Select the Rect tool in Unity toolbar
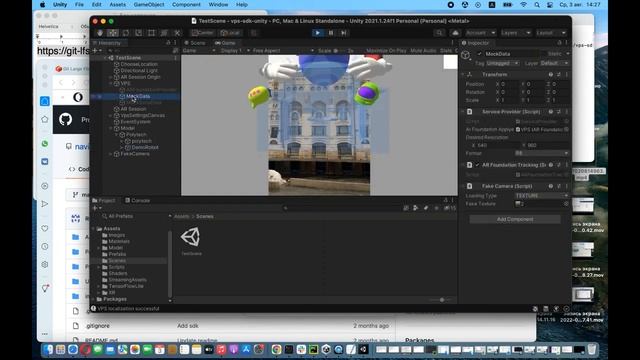Screen dimensions: 640x360 click(151, 33)
